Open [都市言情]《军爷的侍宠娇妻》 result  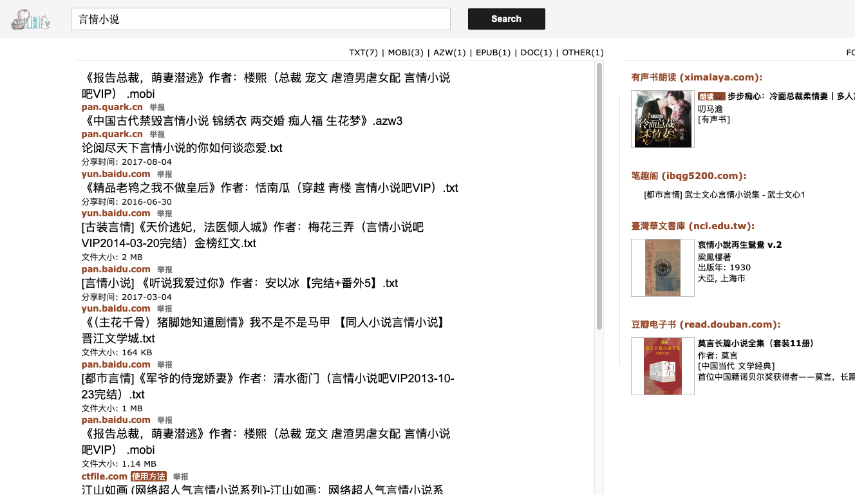pos(268,386)
